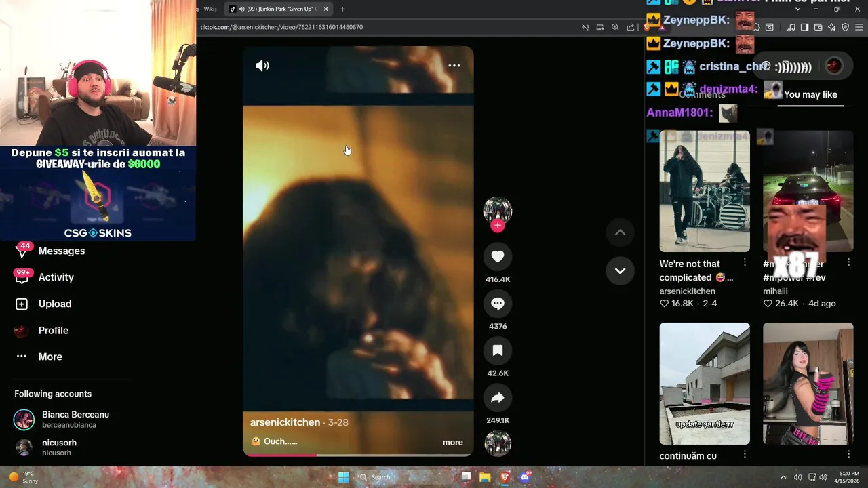
Task: Open the spinning sound disc below share count
Action: point(498,443)
